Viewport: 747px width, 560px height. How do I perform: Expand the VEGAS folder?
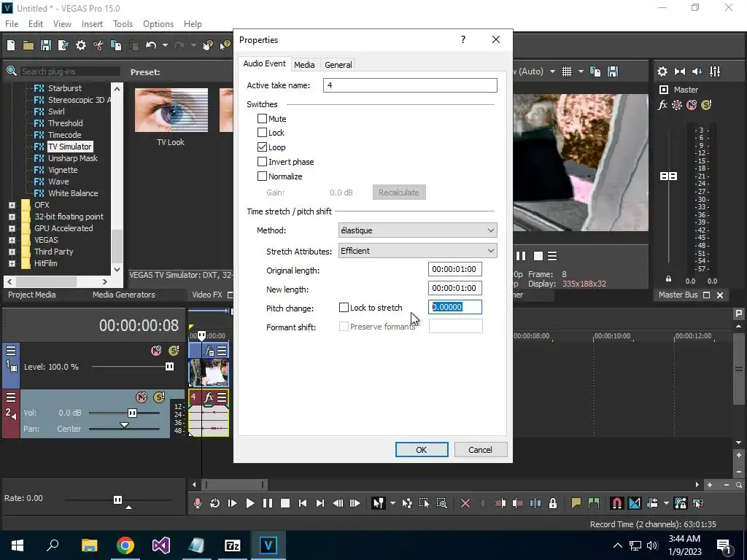pyautogui.click(x=12, y=240)
